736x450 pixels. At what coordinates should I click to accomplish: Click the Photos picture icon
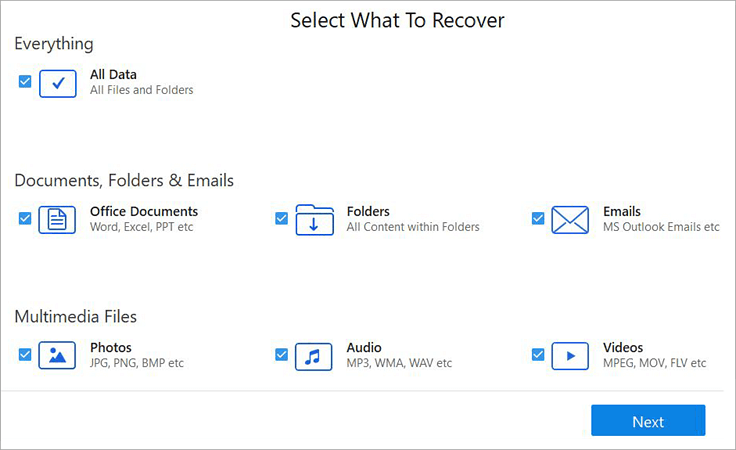(x=57, y=355)
